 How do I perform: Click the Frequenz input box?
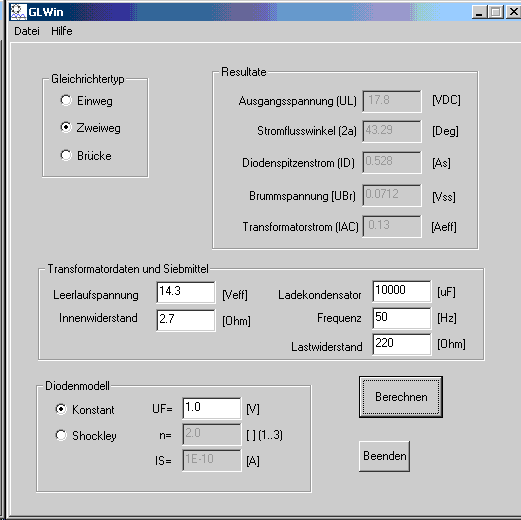pos(402,318)
